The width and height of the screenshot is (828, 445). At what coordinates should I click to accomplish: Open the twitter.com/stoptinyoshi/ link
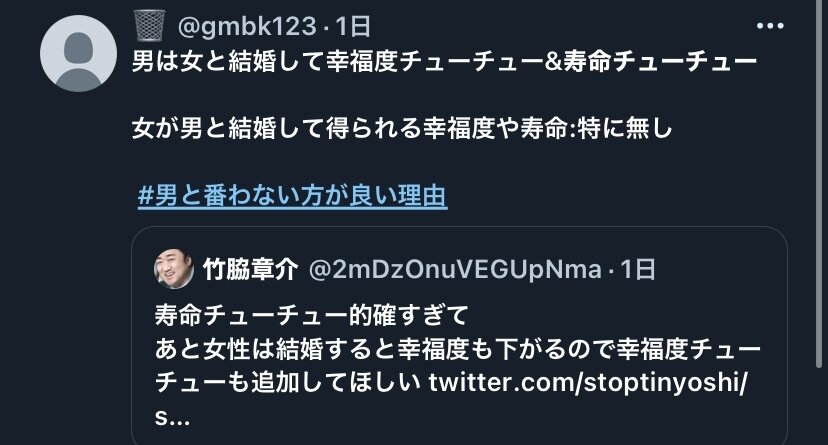588,383
